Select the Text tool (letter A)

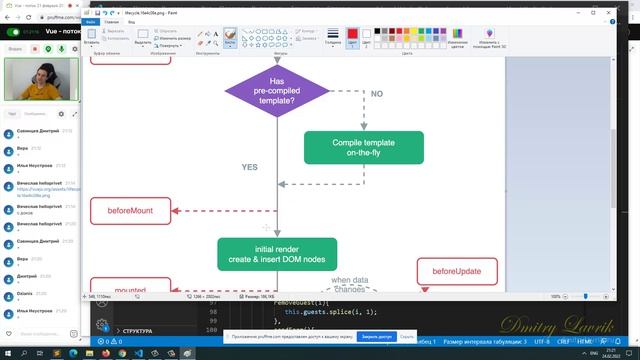coord(216,34)
